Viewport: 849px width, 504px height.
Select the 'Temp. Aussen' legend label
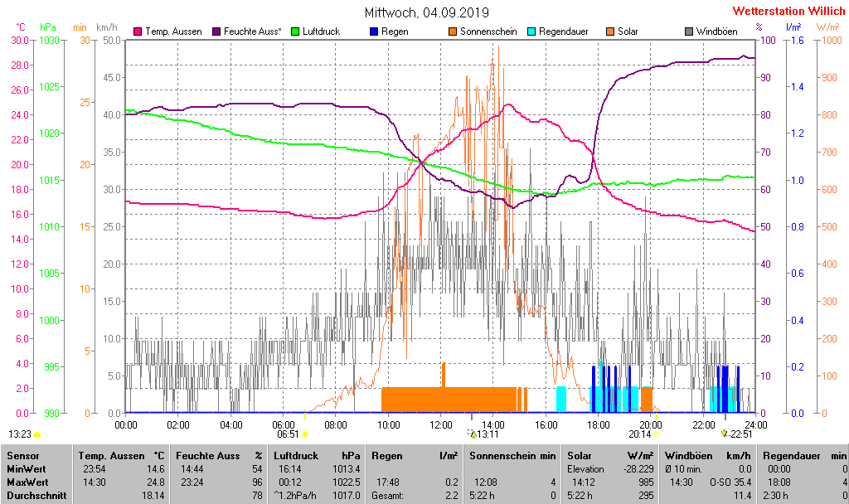(173, 32)
